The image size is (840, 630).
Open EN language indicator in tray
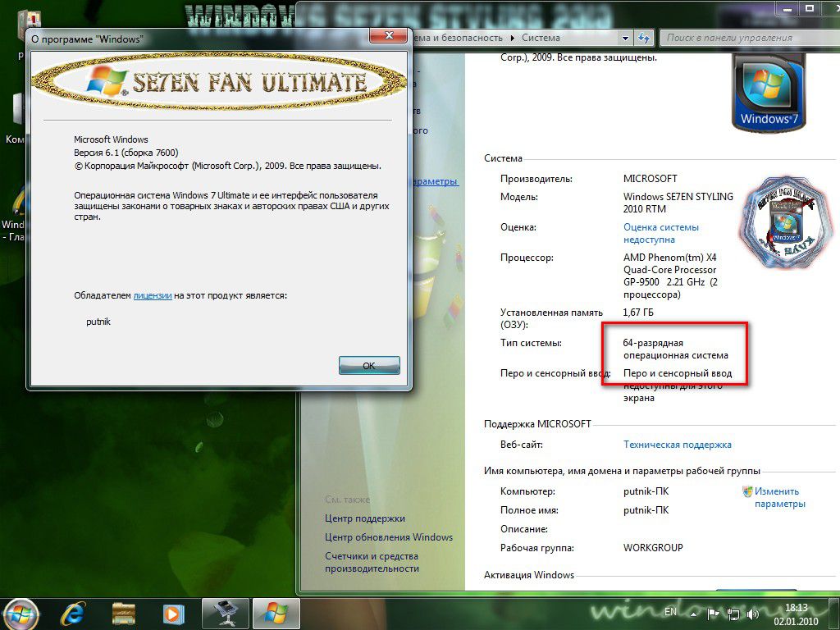coord(670,611)
